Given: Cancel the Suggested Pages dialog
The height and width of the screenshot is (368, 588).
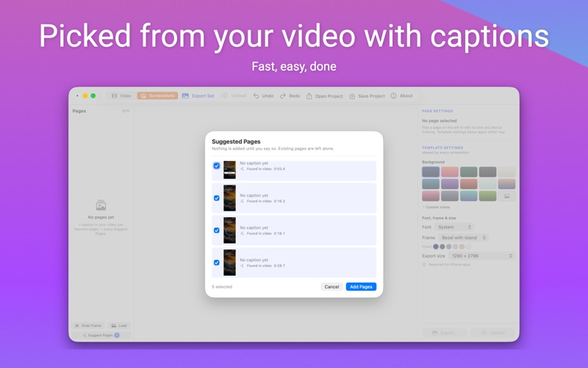Looking at the screenshot, I should (x=331, y=286).
